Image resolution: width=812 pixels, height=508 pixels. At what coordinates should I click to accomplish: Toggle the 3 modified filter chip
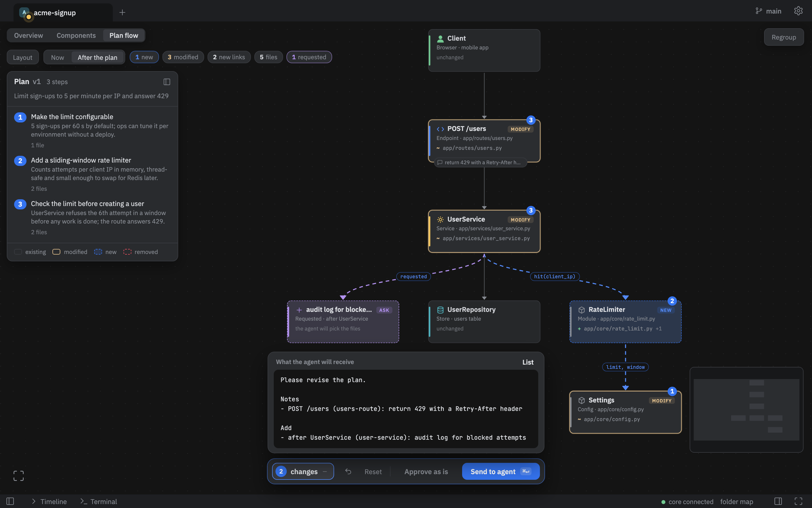183,57
